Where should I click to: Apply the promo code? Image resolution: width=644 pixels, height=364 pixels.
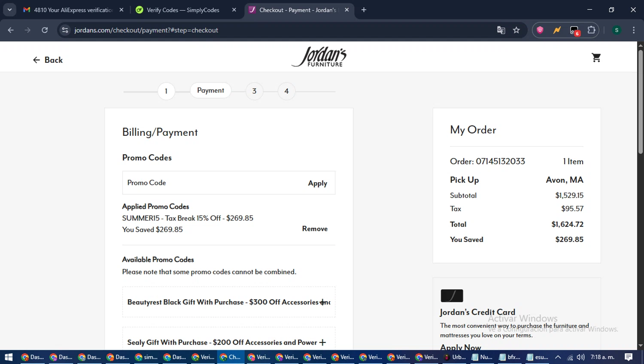point(317,183)
